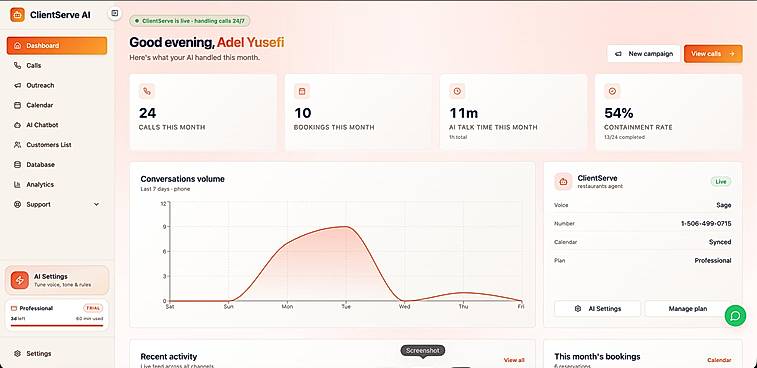
Task: Collapse the sidebar with the panel toggle icon
Action: 114,13
